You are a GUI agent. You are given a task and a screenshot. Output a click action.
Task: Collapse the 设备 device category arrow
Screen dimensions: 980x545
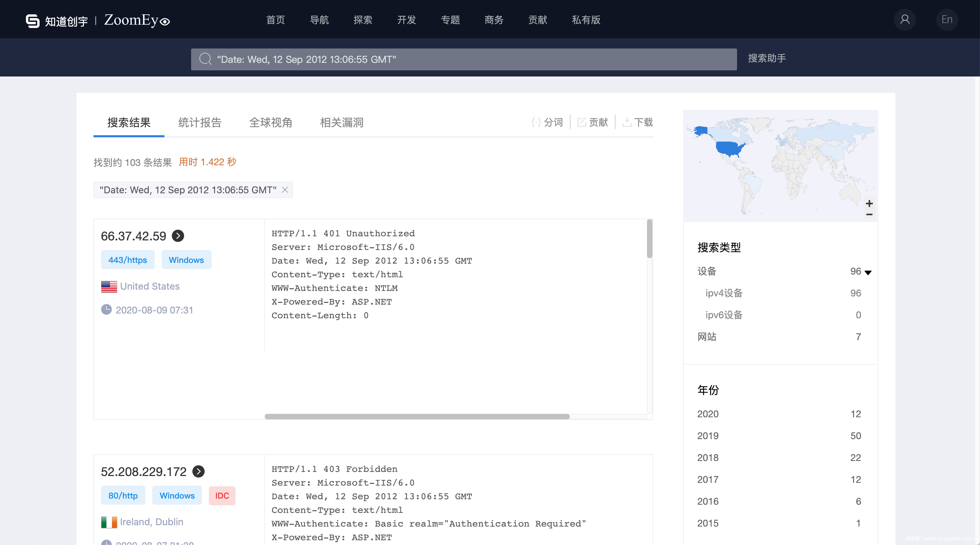(x=868, y=272)
